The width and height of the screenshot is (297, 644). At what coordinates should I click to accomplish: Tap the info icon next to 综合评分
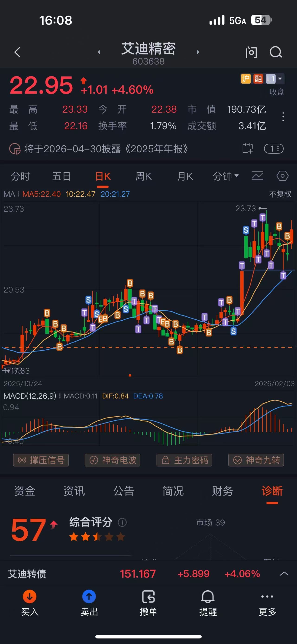pyautogui.click(x=122, y=522)
